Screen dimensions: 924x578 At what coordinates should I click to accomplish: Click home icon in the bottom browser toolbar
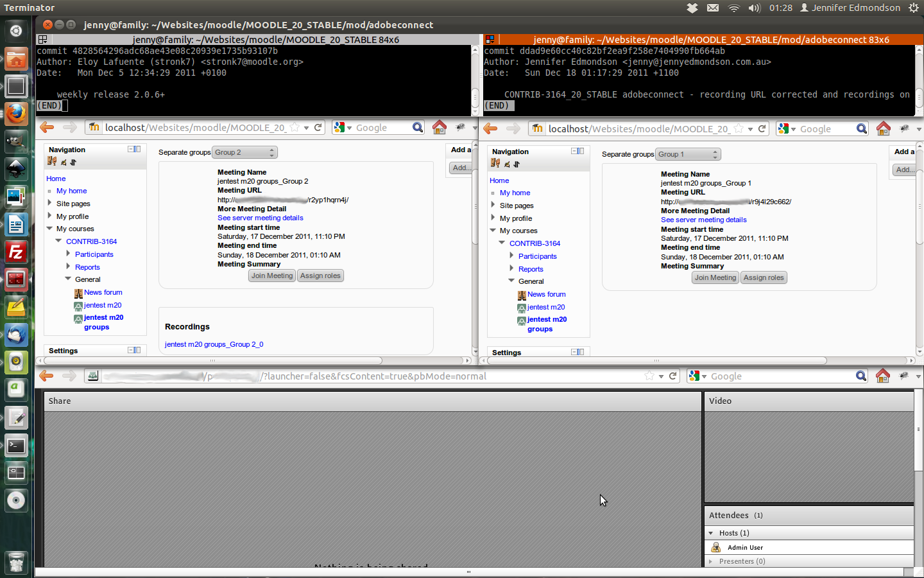click(883, 376)
